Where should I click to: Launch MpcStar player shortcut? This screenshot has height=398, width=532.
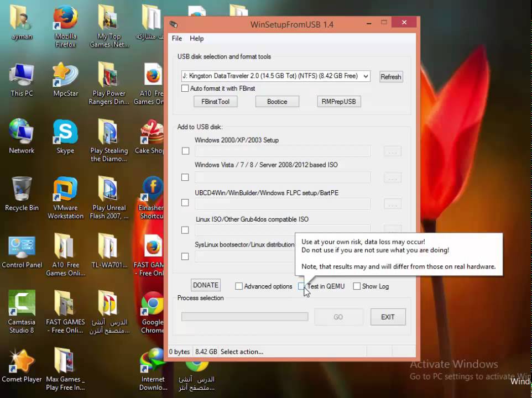(x=65, y=78)
